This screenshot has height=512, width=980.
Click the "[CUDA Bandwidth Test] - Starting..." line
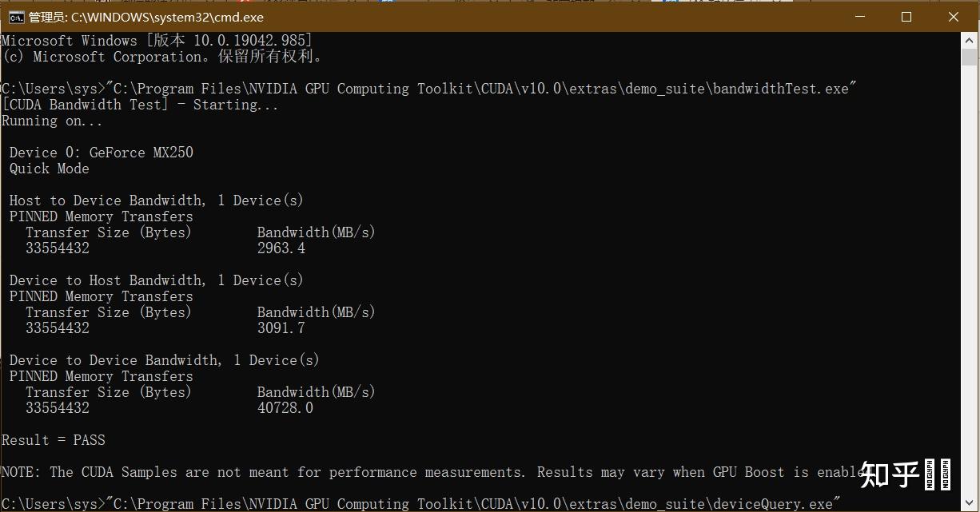point(140,105)
